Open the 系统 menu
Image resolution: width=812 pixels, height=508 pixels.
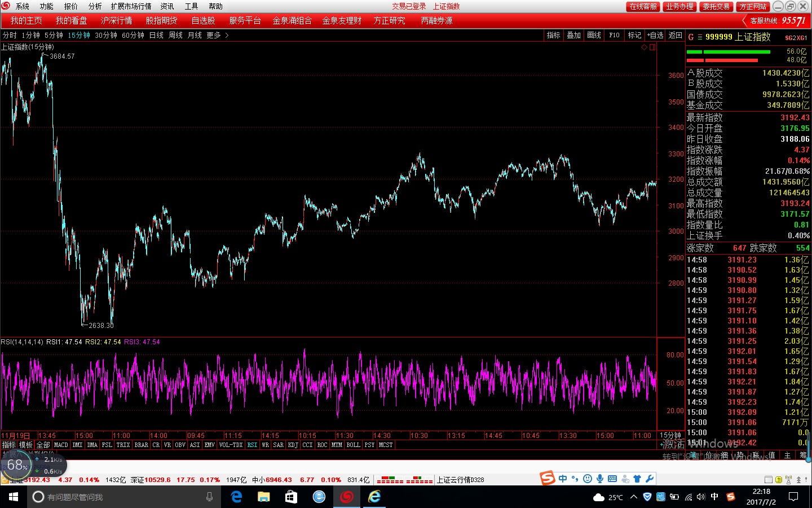pos(23,6)
